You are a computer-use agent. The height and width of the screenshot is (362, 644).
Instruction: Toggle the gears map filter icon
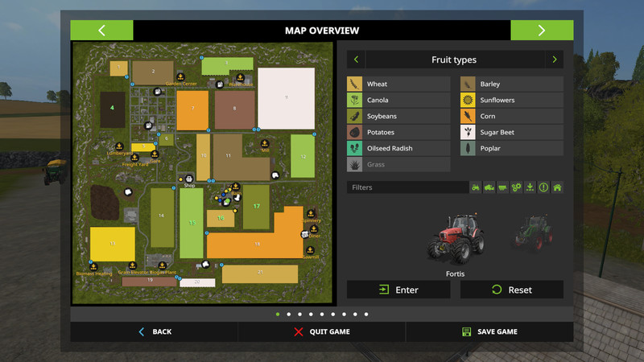point(517,187)
